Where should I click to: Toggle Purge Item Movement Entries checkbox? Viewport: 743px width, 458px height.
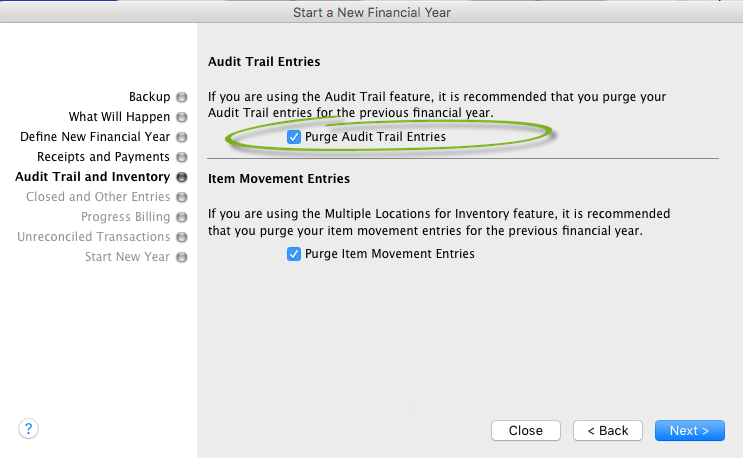coord(294,254)
